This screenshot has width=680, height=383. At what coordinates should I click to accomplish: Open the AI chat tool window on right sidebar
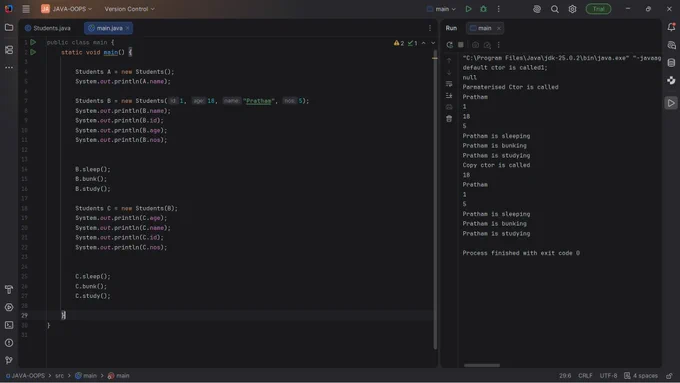(671, 45)
